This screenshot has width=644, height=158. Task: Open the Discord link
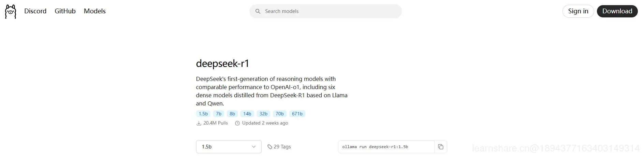[x=35, y=11]
